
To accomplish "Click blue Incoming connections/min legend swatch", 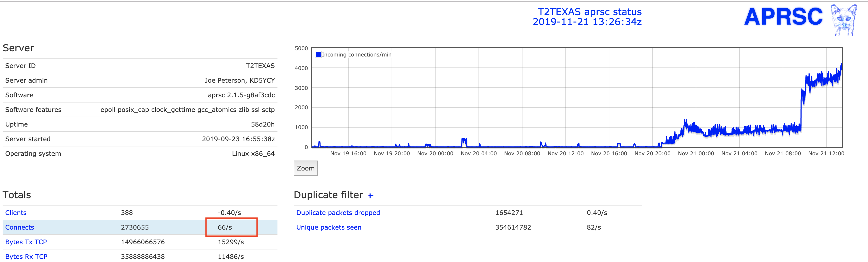I will click(318, 54).
